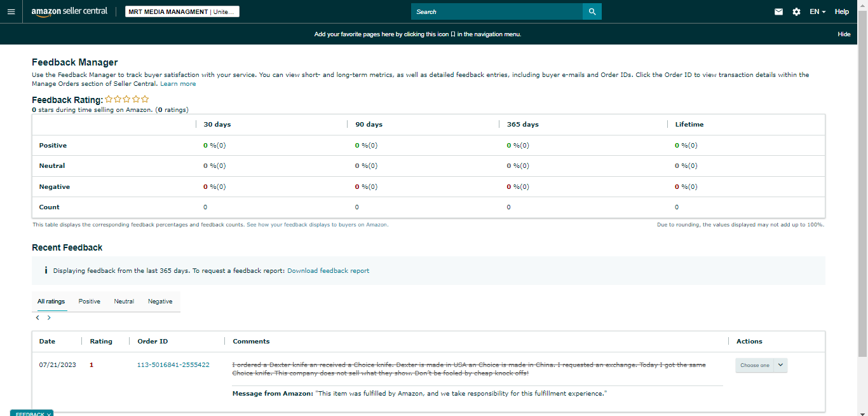Screen dimensions: 868x416
Task: Switch to the Negative tab
Action: coord(160,302)
